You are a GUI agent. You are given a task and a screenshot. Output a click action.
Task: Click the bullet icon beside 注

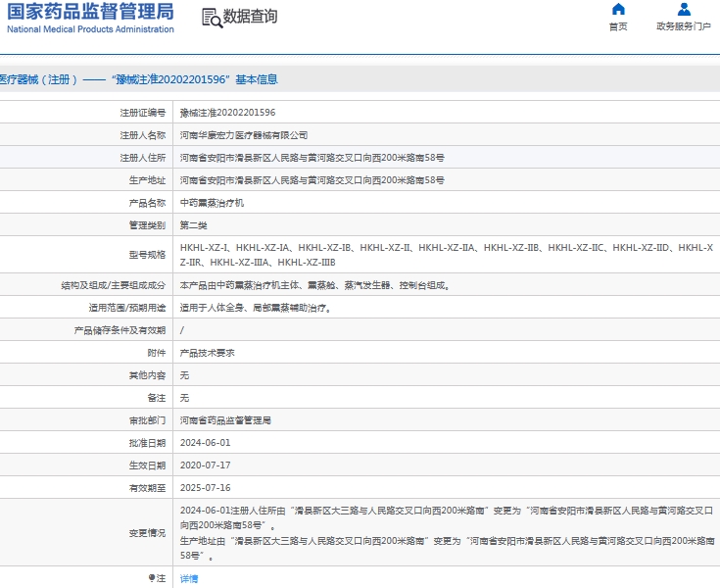[152, 577]
